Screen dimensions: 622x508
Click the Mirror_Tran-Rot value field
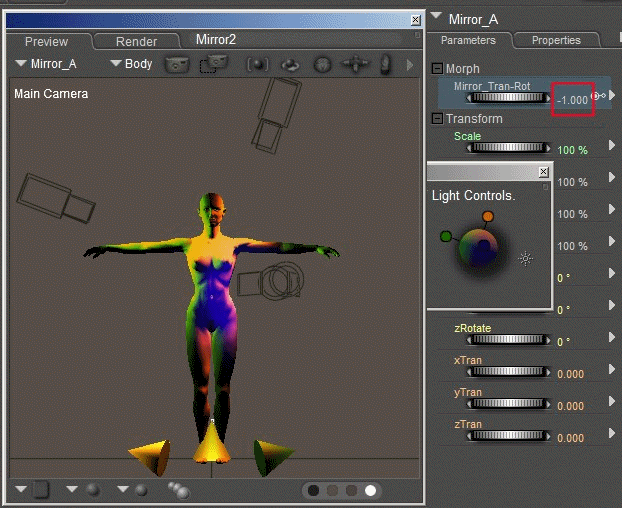[x=572, y=100]
